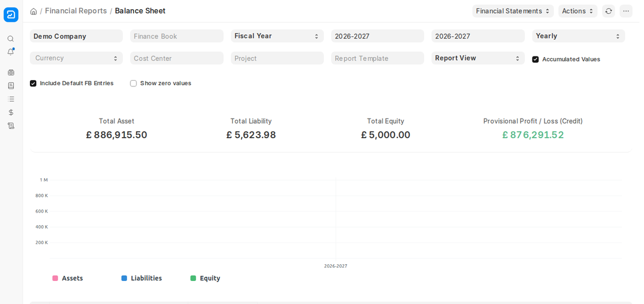Click the 800 K chart axis label
The height and width of the screenshot is (304, 644).
coord(42,196)
